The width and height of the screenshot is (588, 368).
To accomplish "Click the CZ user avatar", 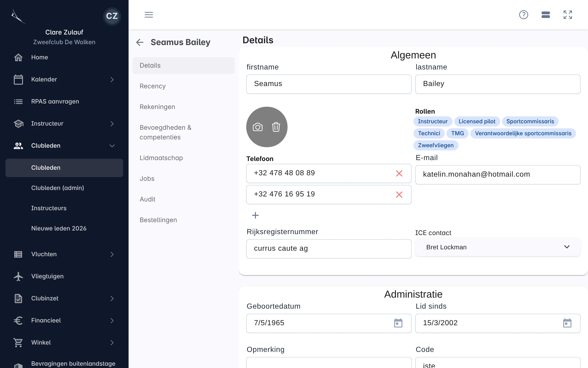I will [x=112, y=16].
